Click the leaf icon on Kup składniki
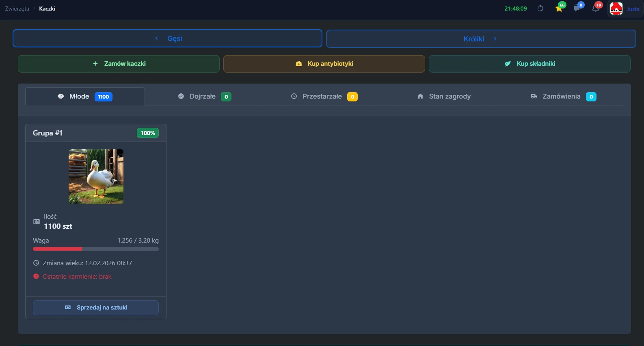The width and height of the screenshot is (644, 346). (x=508, y=64)
